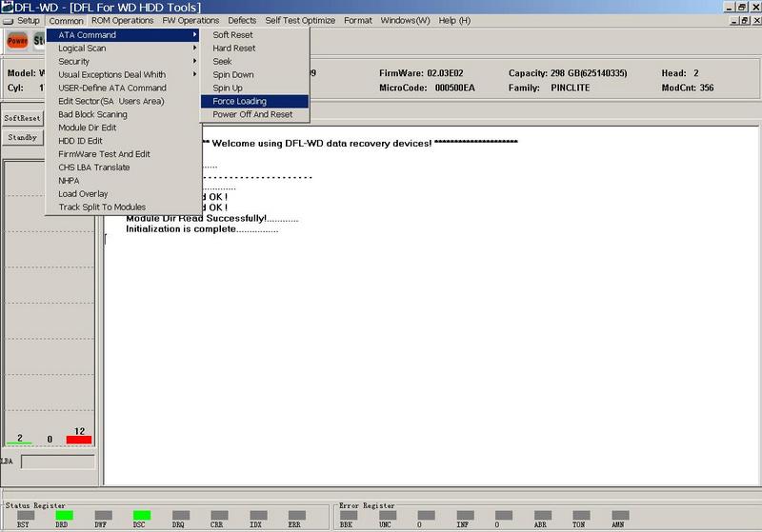This screenshot has width=762, height=532.
Task: Open the Help (H) menu
Action: point(454,20)
